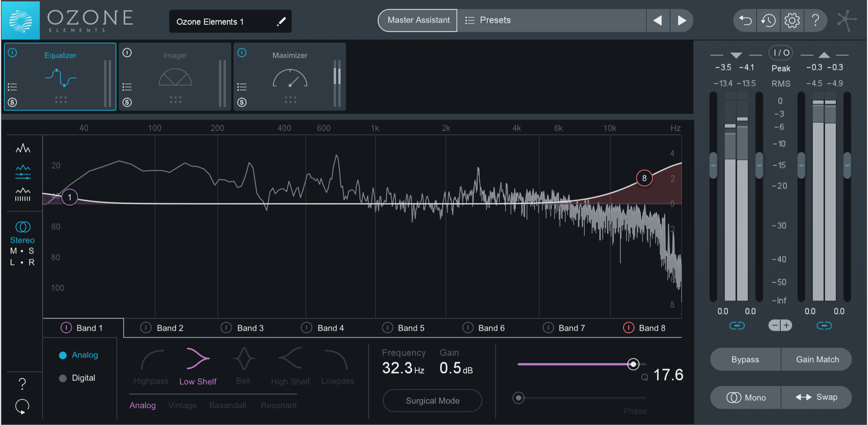This screenshot has height=425, width=868.
Task: Open the Imager module preset list icon
Action: point(127,87)
